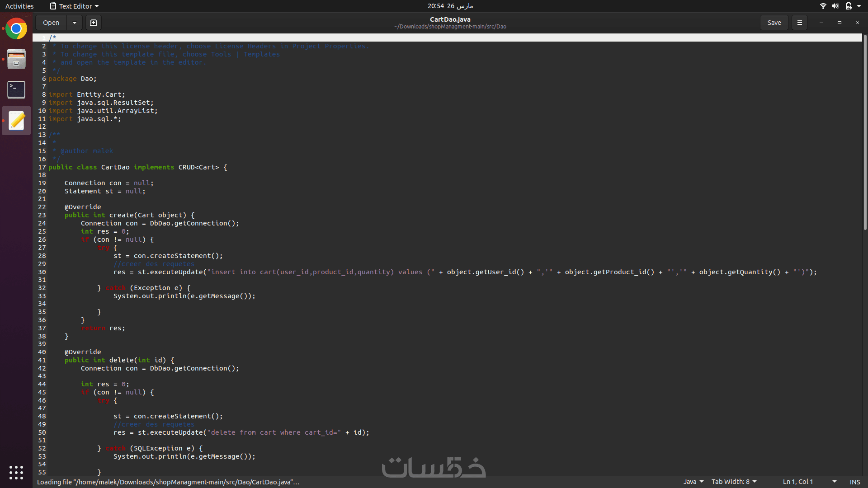The height and width of the screenshot is (488, 868).
Task: Open the Java language selector
Action: tap(693, 482)
